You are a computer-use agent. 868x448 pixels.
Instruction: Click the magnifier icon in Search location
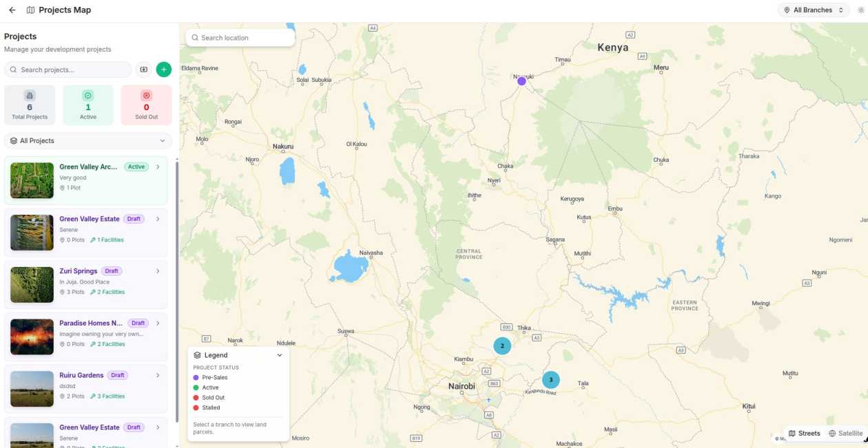(195, 38)
